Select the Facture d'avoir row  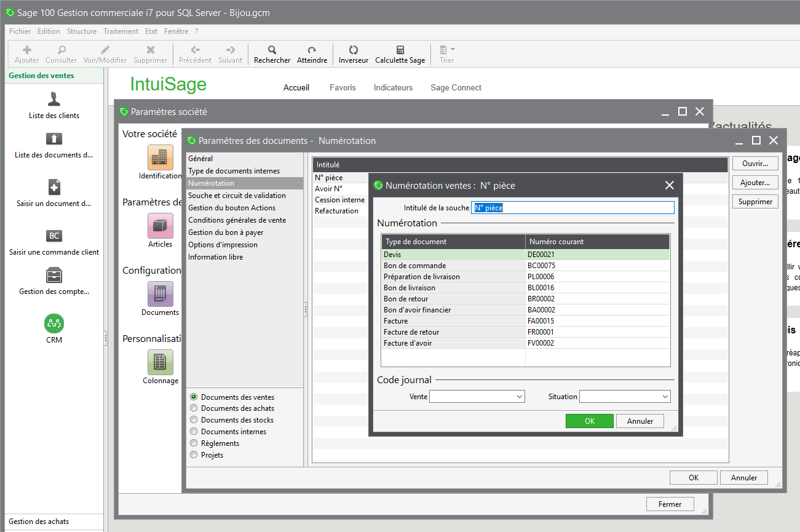click(526, 343)
